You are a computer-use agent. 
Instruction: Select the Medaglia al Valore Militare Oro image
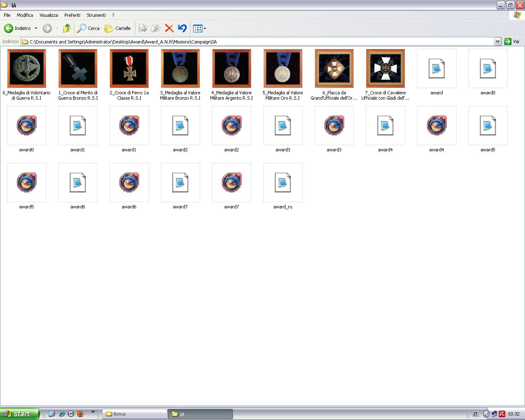tap(283, 68)
